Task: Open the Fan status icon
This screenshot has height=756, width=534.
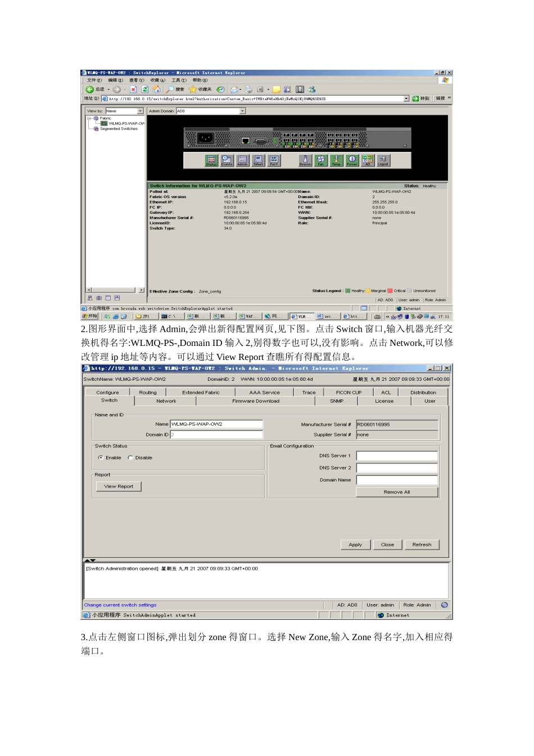Action: [321, 160]
